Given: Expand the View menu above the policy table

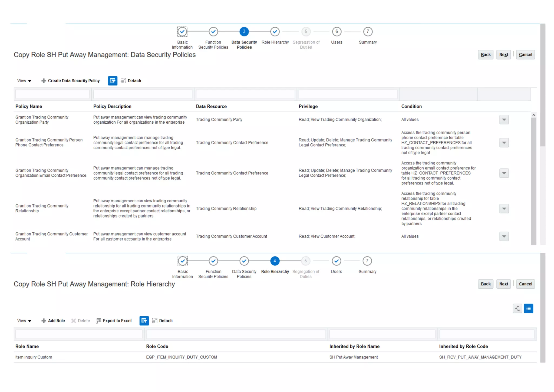Looking at the screenshot, I should [24, 81].
